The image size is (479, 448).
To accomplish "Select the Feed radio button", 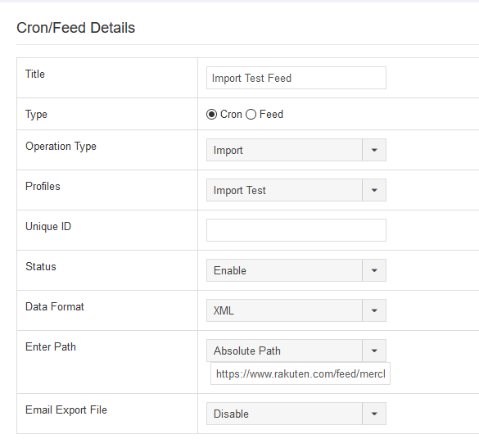I will pyautogui.click(x=251, y=115).
